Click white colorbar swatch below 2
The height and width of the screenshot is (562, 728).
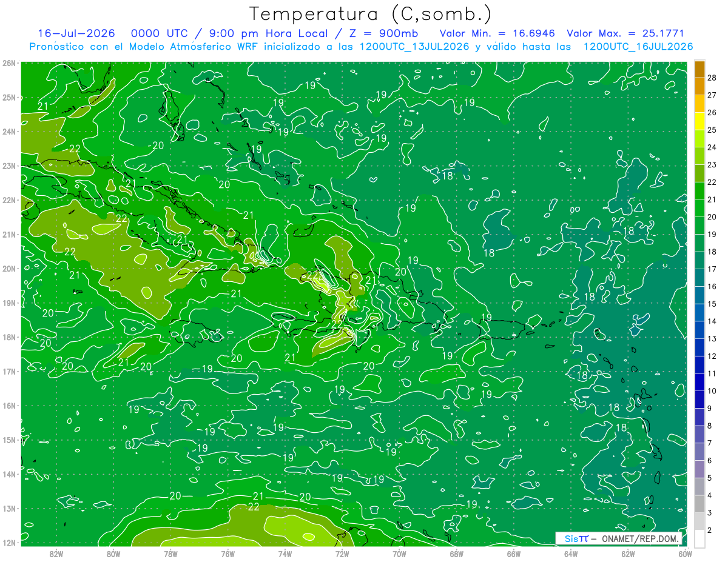(699, 538)
